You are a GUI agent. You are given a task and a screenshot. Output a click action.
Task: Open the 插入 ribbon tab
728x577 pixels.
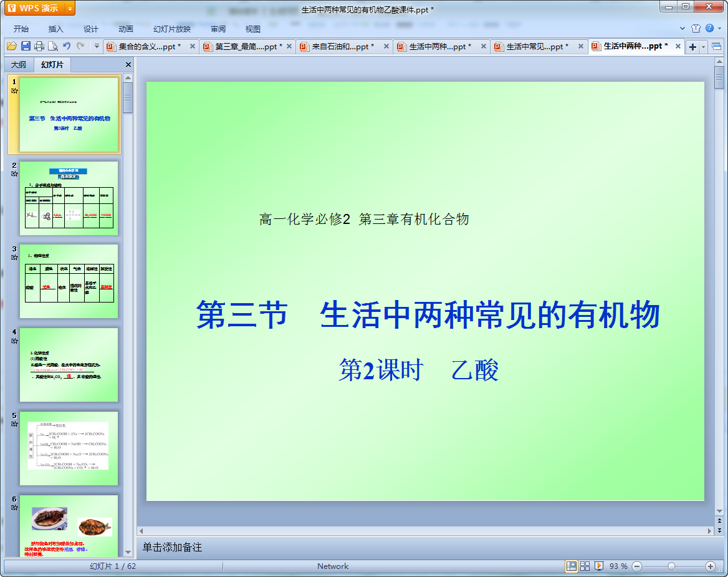[56, 29]
